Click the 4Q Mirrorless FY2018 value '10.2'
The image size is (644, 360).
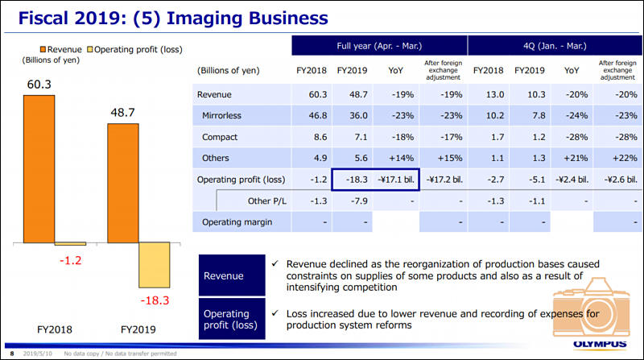tap(495, 115)
